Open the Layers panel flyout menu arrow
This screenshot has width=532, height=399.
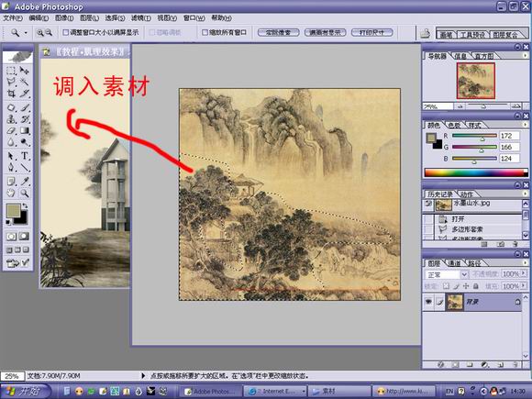click(x=526, y=263)
